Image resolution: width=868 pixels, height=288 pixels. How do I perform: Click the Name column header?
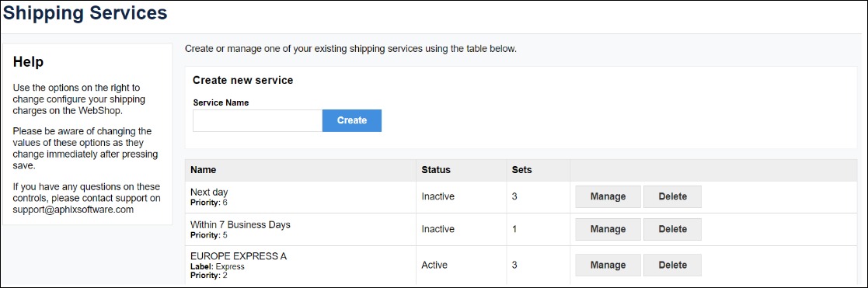click(x=203, y=170)
